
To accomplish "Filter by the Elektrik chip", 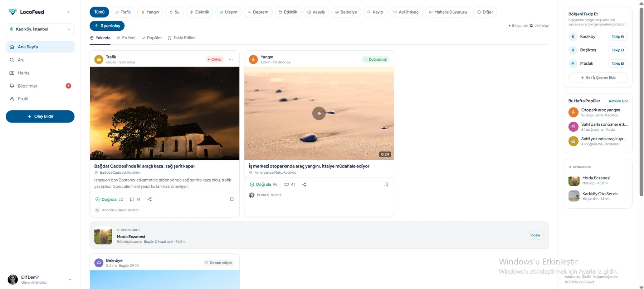I will 200,12.
